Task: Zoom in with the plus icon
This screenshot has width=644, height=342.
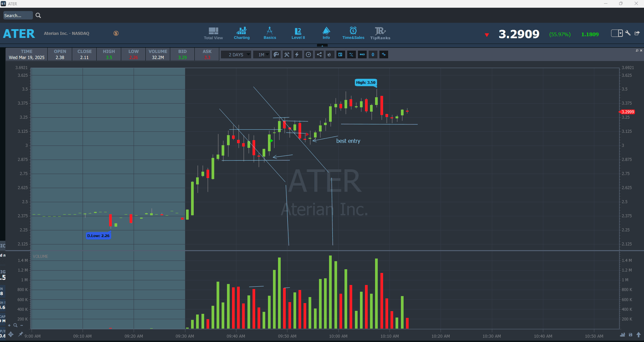Action: click(9, 325)
